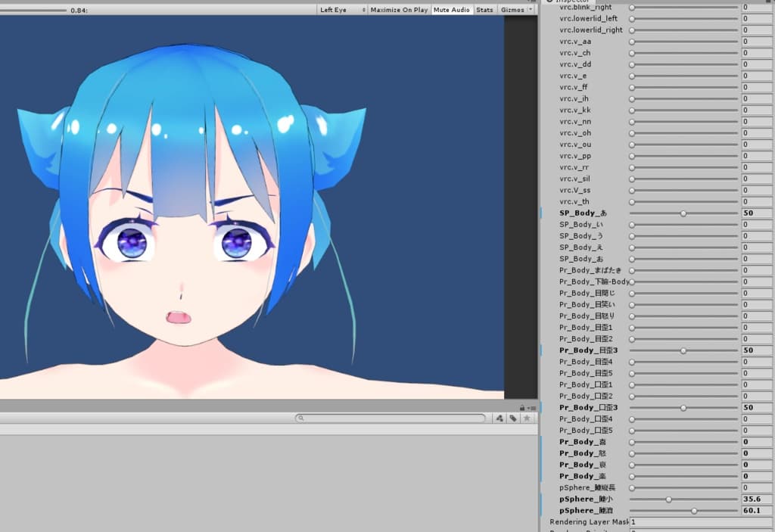Open the panel options menu icon

coord(531,407)
